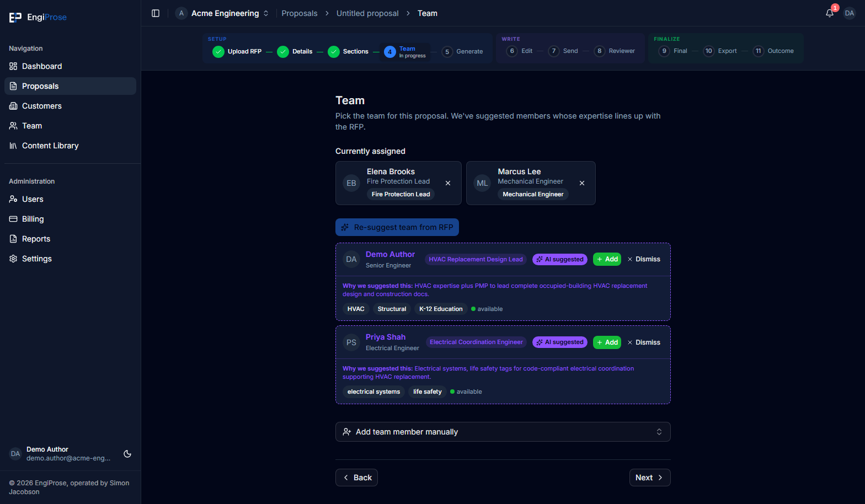
Task: Click the Demo Author name link
Action: tap(390, 254)
